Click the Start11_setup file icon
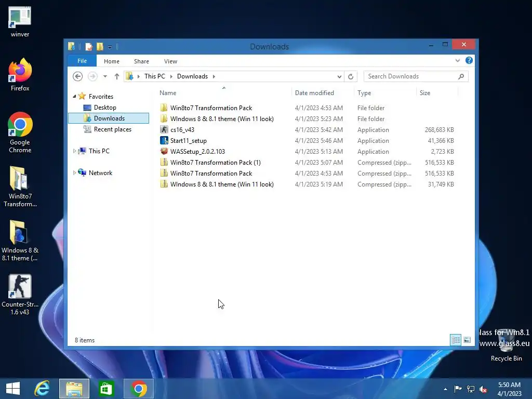532x399 pixels. (164, 140)
